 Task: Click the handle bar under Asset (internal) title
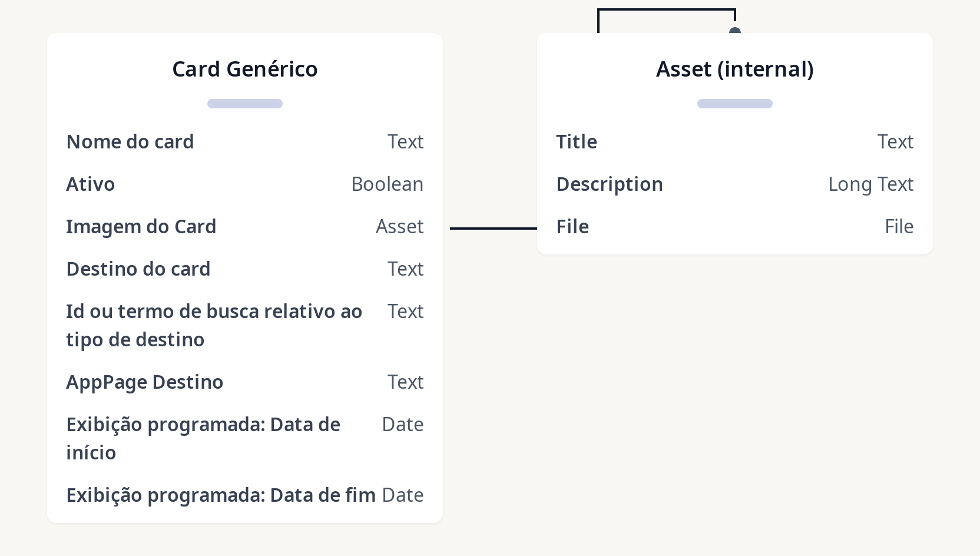pyautogui.click(x=734, y=104)
